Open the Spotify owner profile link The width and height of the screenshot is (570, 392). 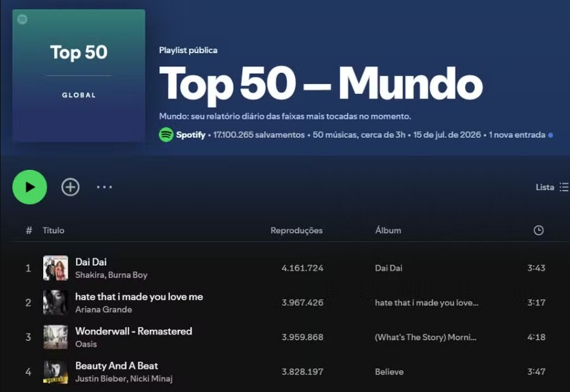(191, 135)
